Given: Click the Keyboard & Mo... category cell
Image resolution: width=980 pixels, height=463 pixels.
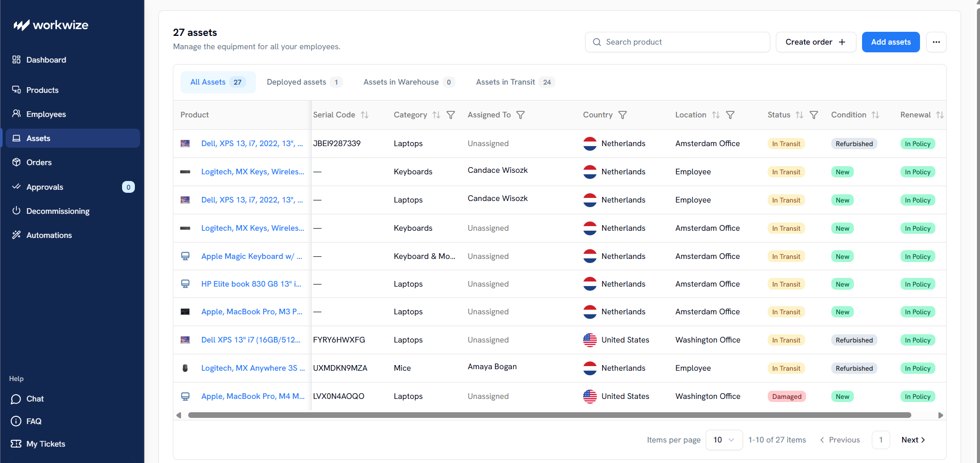Looking at the screenshot, I should click(x=425, y=256).
